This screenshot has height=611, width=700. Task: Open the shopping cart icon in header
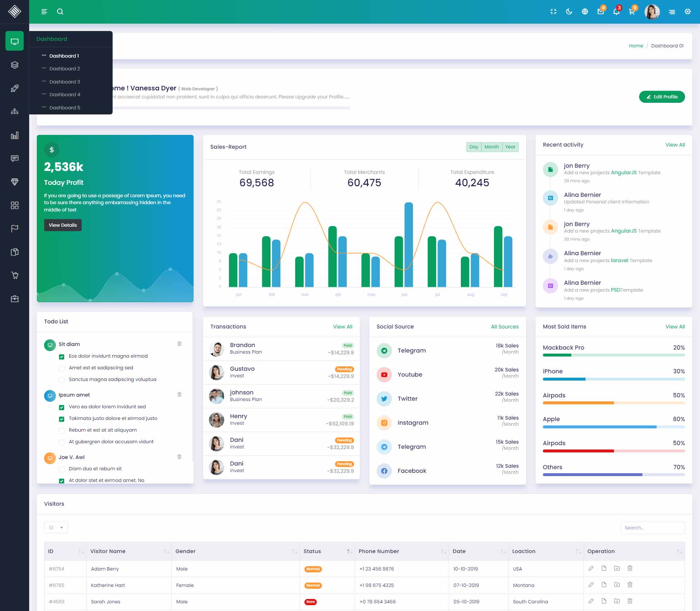pyautogui.click(x=632, y=12)
